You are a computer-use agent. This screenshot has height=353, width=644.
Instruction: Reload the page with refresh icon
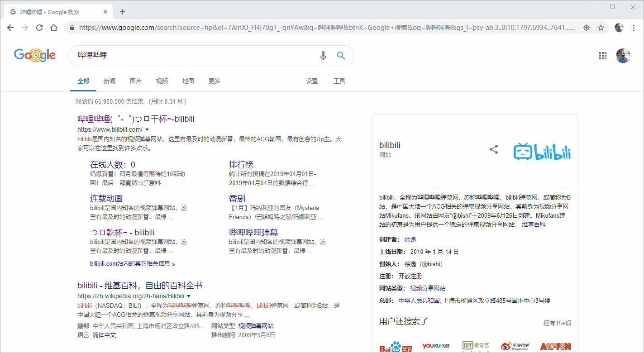point(39,28)
